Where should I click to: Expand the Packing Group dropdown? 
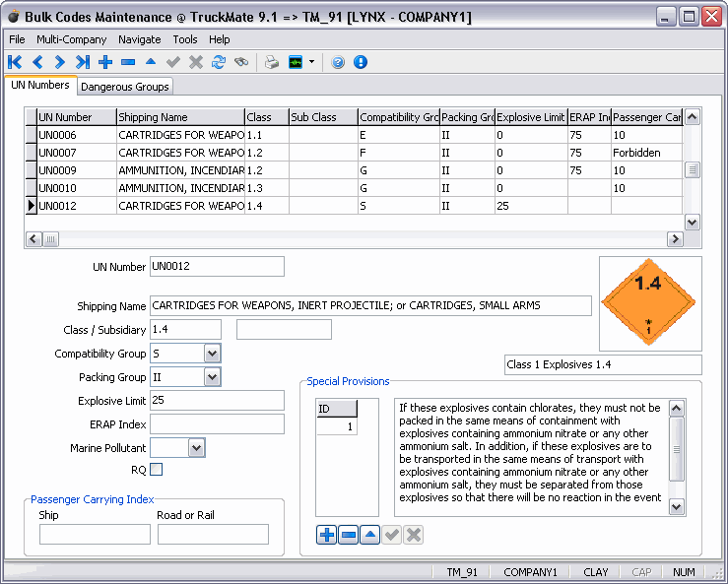click(212, 377)
